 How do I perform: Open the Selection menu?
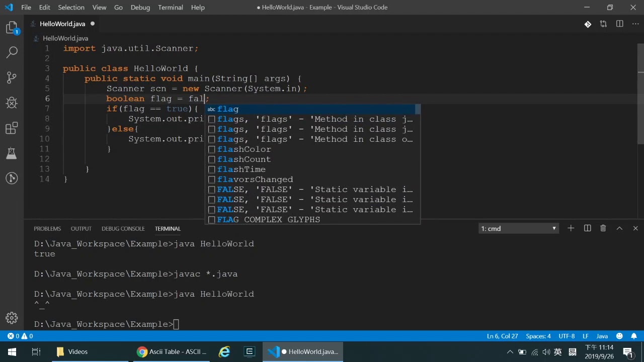point(71,8)
